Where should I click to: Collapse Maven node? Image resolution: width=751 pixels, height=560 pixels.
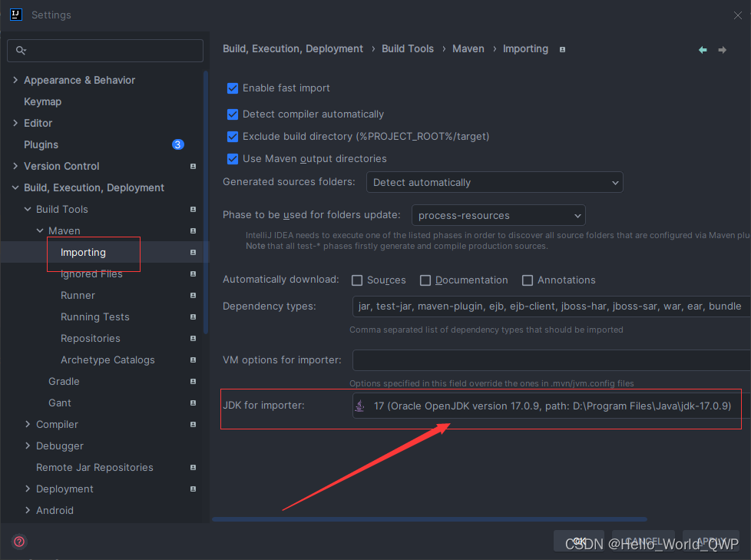click(x=40, y=231)
